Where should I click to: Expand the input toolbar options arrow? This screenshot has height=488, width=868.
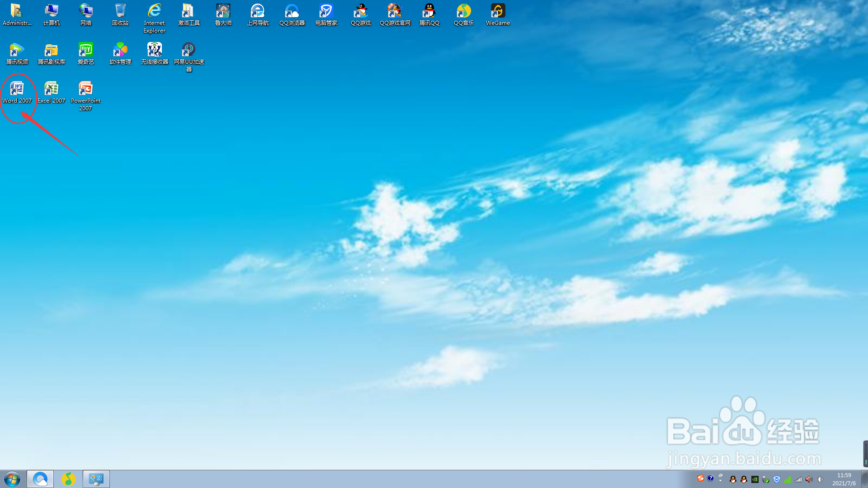pyautogui.click(x=721, y=481)
